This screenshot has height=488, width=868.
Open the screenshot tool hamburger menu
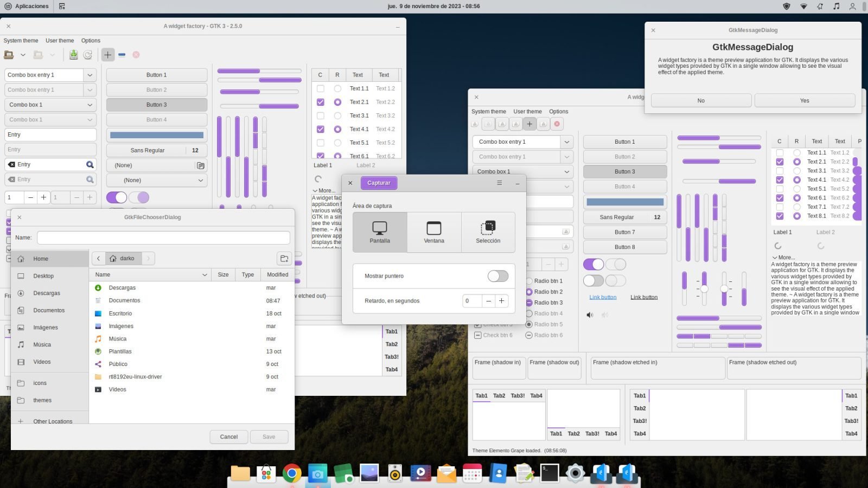click(499, 183)
